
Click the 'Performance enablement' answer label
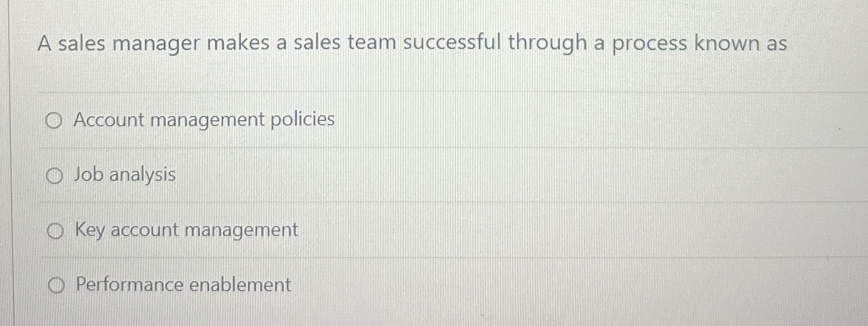pyautogui.click(x=183, y=285)
